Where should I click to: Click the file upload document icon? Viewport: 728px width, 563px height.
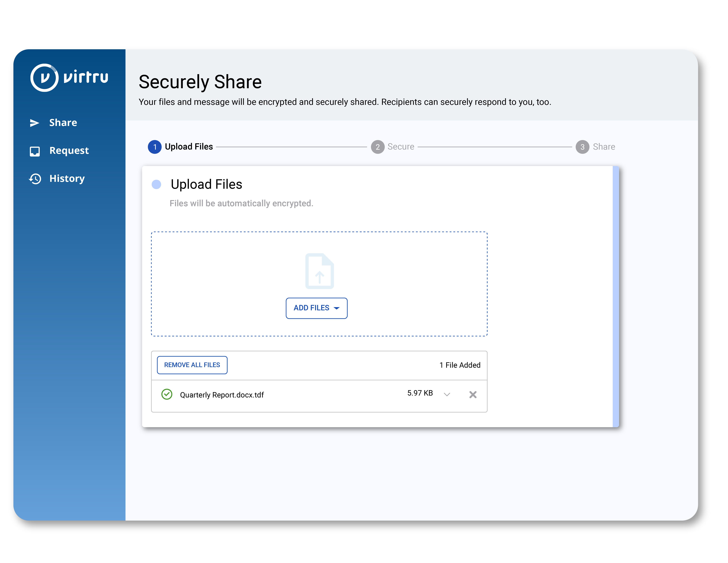click(319, 271)
